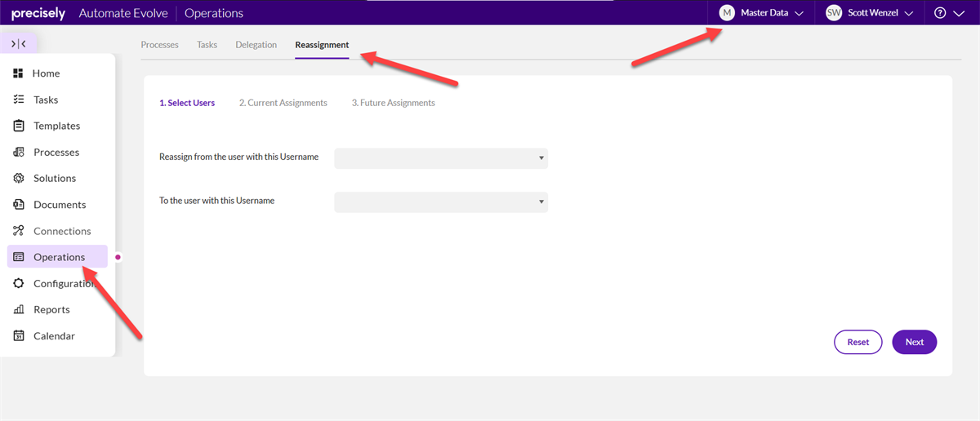Click the Tasks checklist icon

[18, 100]
